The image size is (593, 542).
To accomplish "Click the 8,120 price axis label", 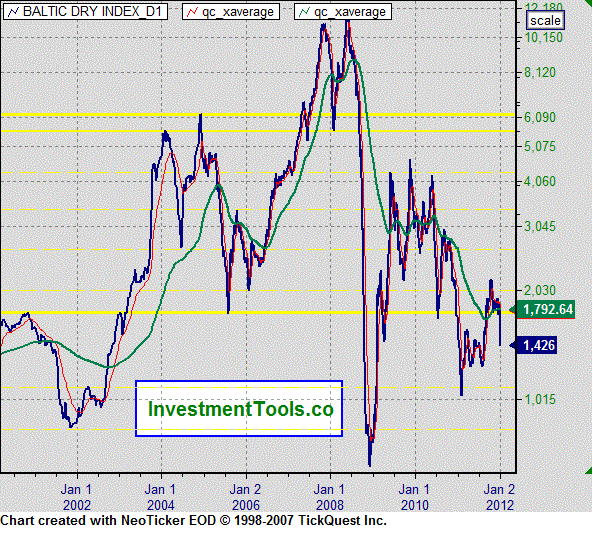I will [540, 72].
